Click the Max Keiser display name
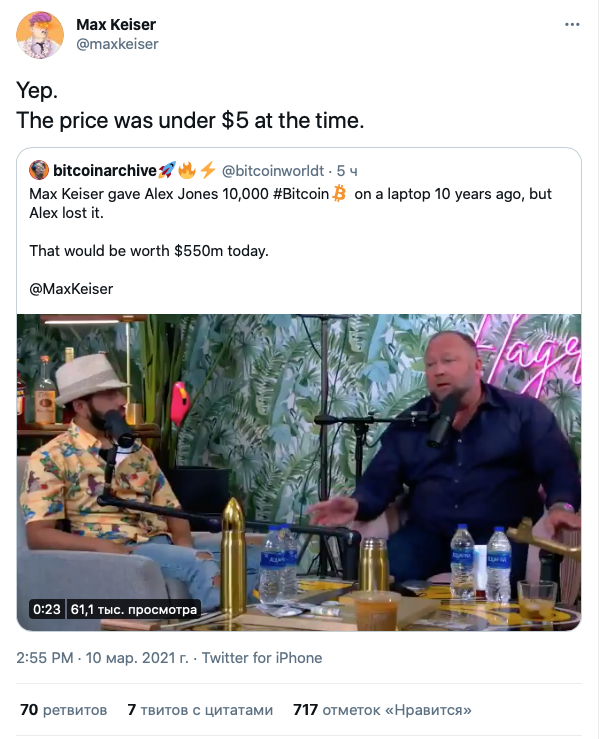 [x=116, y=24]
